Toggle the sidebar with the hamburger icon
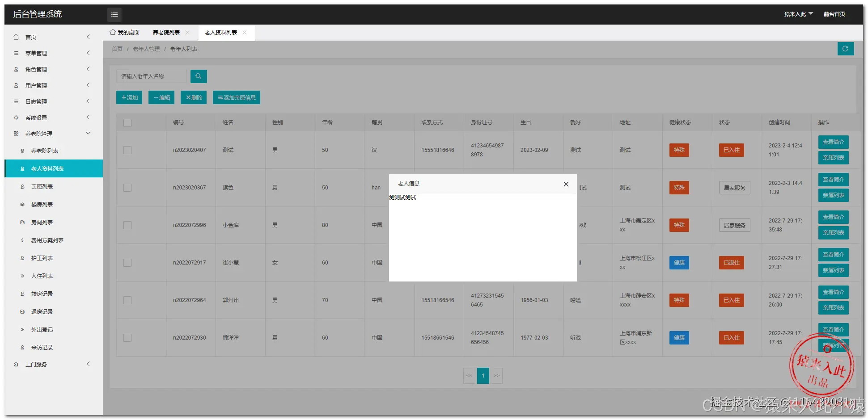The image size is (868, 420). point(114,15)
